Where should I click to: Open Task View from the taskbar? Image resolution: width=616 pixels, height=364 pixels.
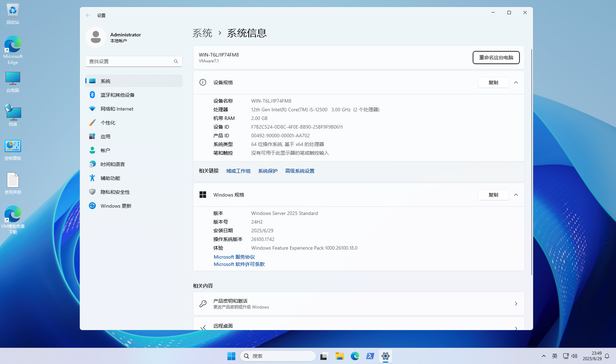tap(324, 356)
